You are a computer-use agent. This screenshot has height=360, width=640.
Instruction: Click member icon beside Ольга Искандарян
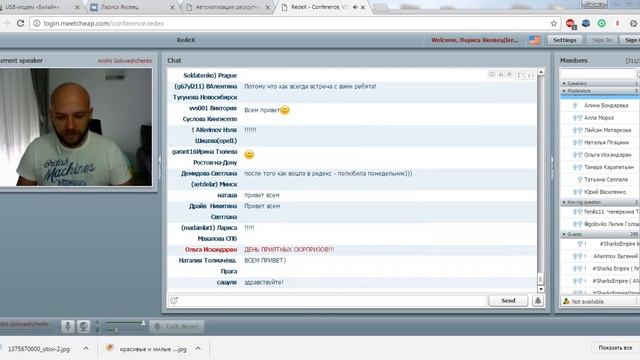[x=577, y=155]
